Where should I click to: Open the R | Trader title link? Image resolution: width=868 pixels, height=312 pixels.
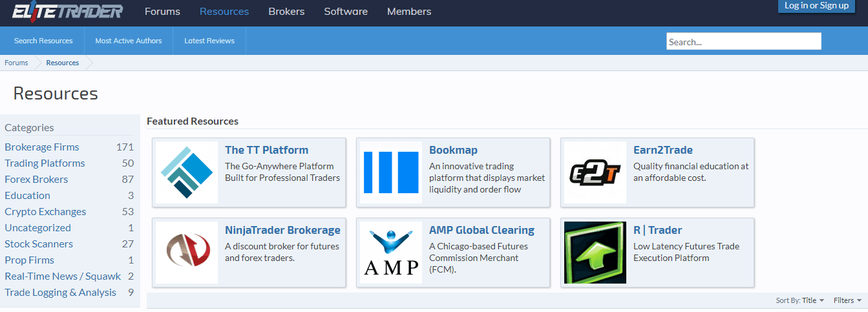[657, 230]
